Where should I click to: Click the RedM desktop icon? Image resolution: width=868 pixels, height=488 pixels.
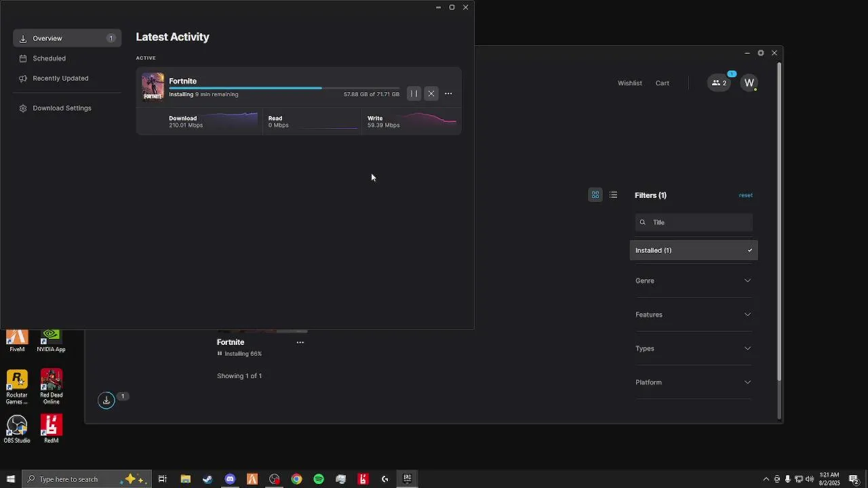(52, 429)
